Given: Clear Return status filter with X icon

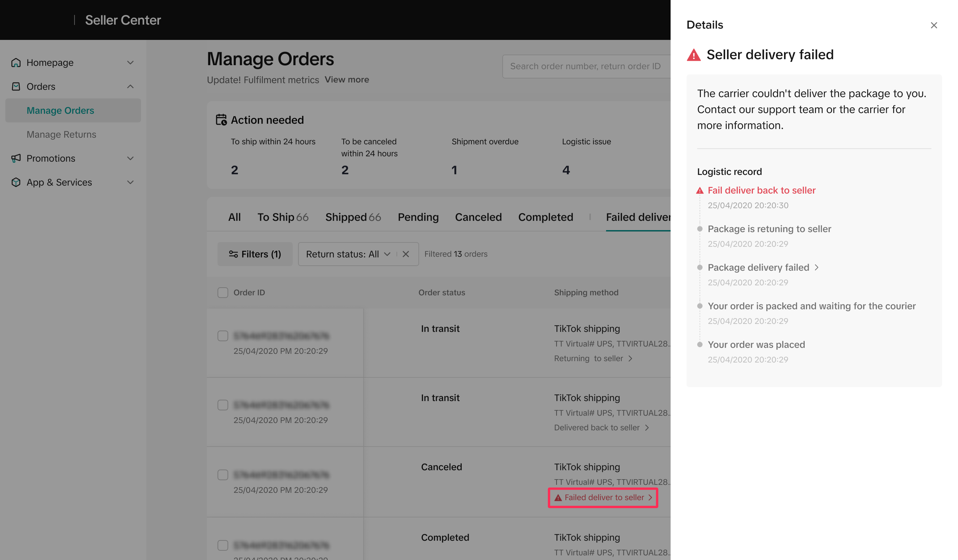Looking at the screenshot, I should tap(406, 254).
